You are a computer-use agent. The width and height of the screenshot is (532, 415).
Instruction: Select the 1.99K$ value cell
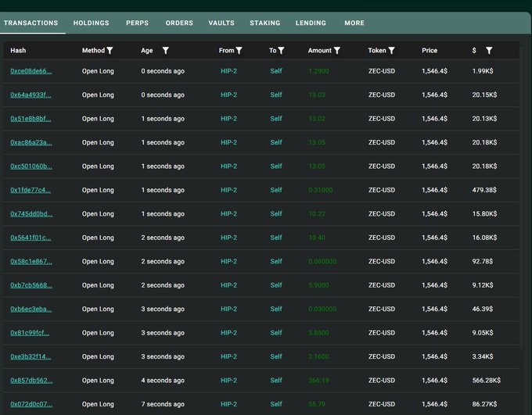483,71
